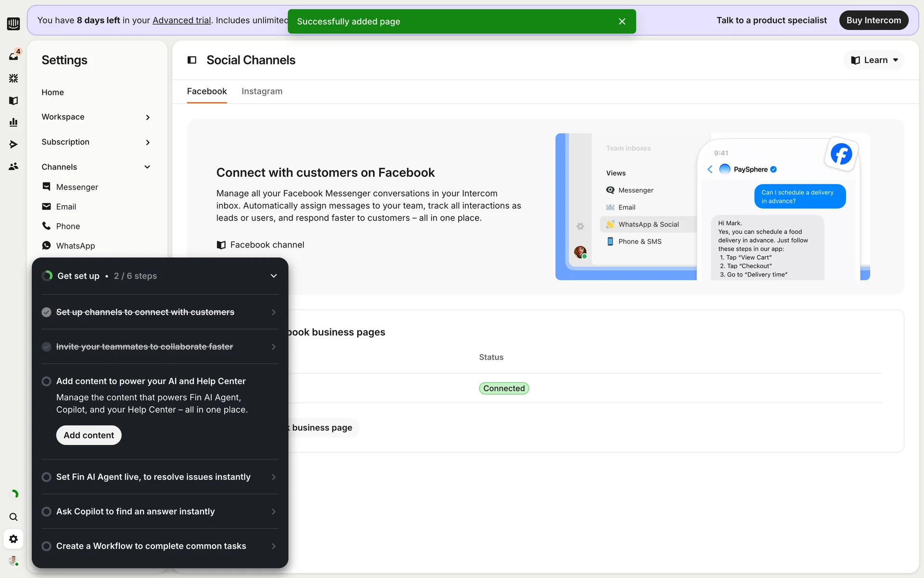Open the Knowledge book icon in sidebar

click(x=13, y=100)
